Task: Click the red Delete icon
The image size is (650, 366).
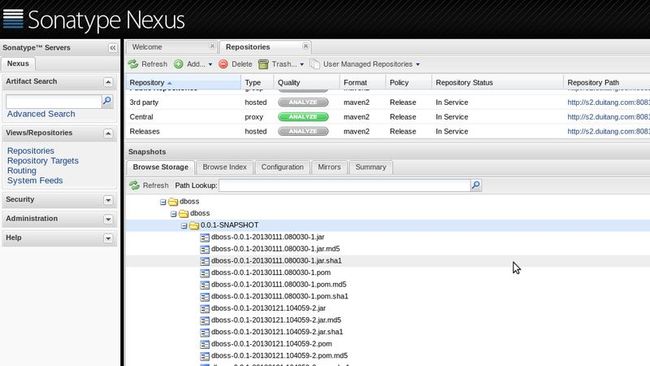Action: coord(223,64)
